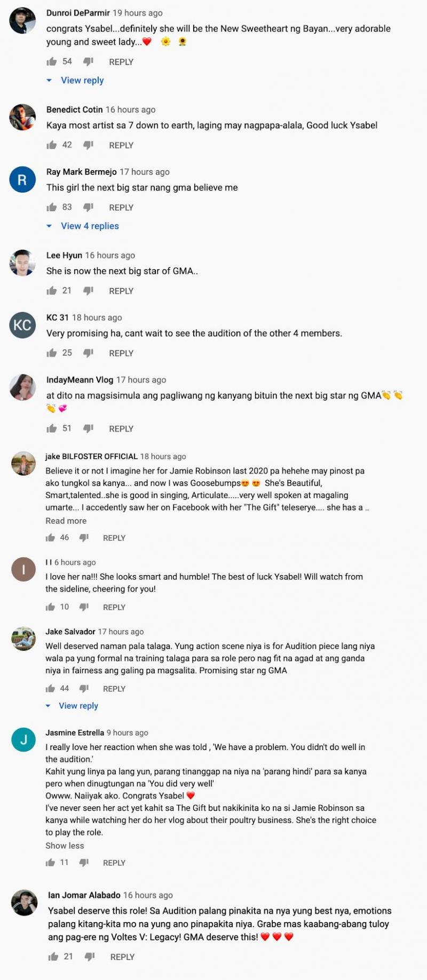The height and width of the screenshot is (980, 427).
Task: Like jake BILFOSTER OFFICIAL's comment
Action: 51,538
